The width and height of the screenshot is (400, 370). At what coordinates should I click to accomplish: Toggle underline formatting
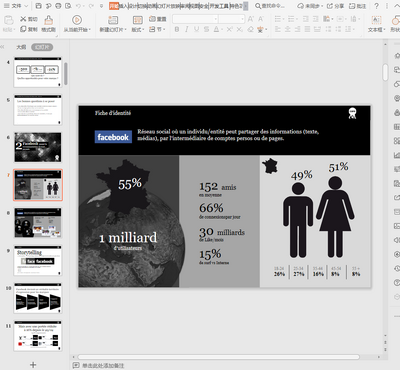click(x=196, y=29)
